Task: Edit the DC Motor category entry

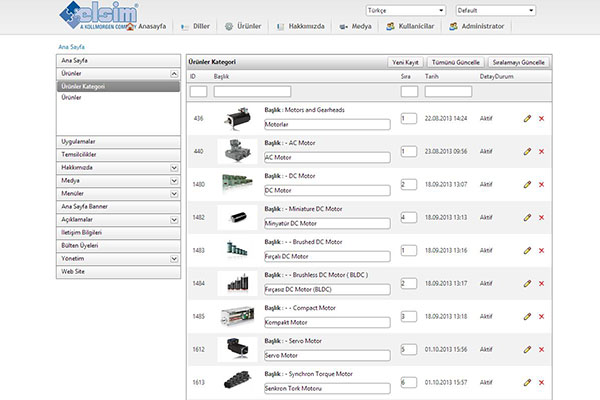Action: 527,184
